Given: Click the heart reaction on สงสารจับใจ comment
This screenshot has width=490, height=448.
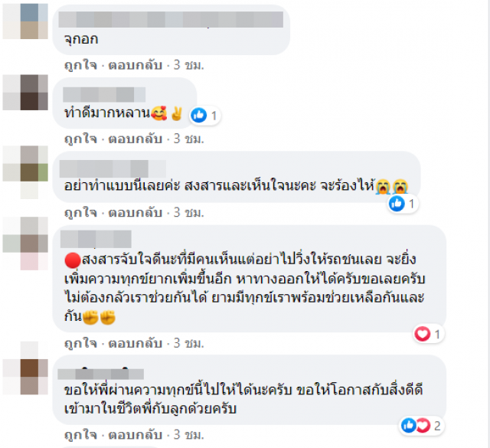Looking at the screenshot, I should pos(422,334).
